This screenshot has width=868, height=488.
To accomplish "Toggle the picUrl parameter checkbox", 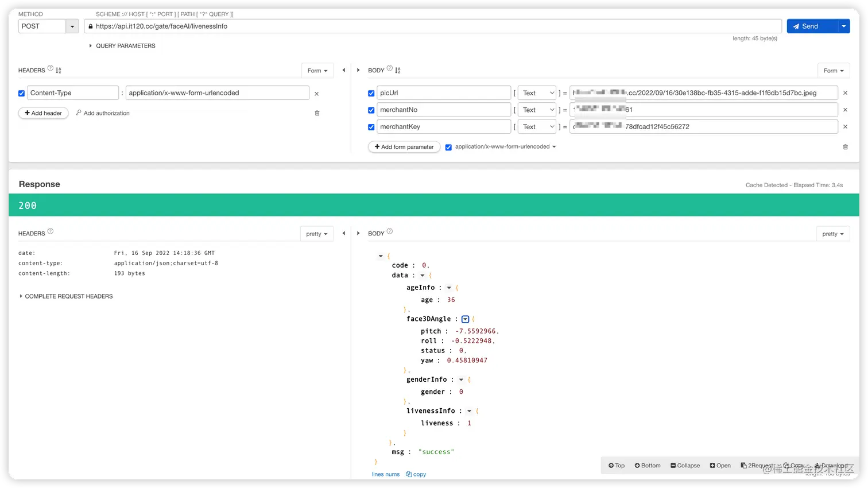I will [x=371, y=93].
